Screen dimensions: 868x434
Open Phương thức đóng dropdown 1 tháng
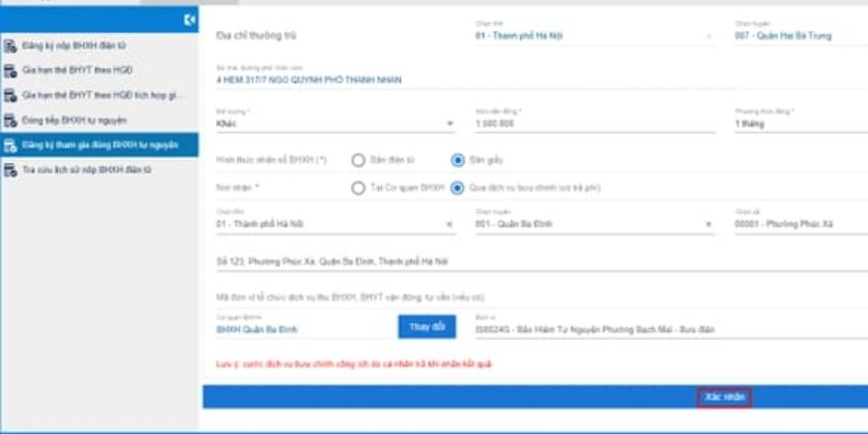pyautogui.click(x=801, y=123)
